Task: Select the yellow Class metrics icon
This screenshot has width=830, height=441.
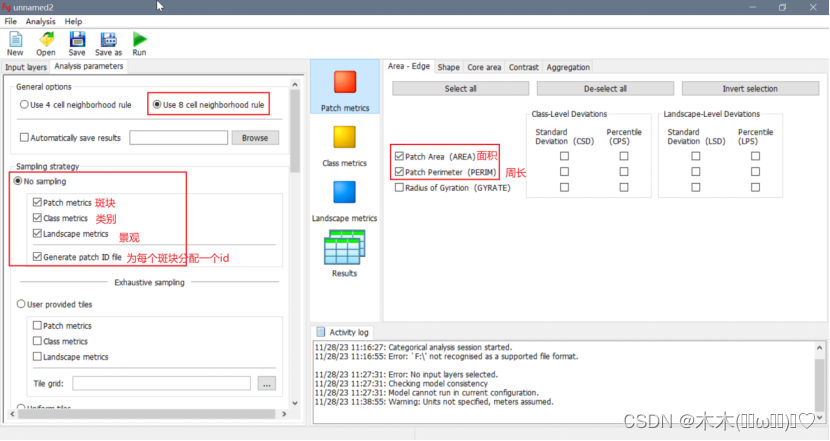Action: tap(345, 137)
